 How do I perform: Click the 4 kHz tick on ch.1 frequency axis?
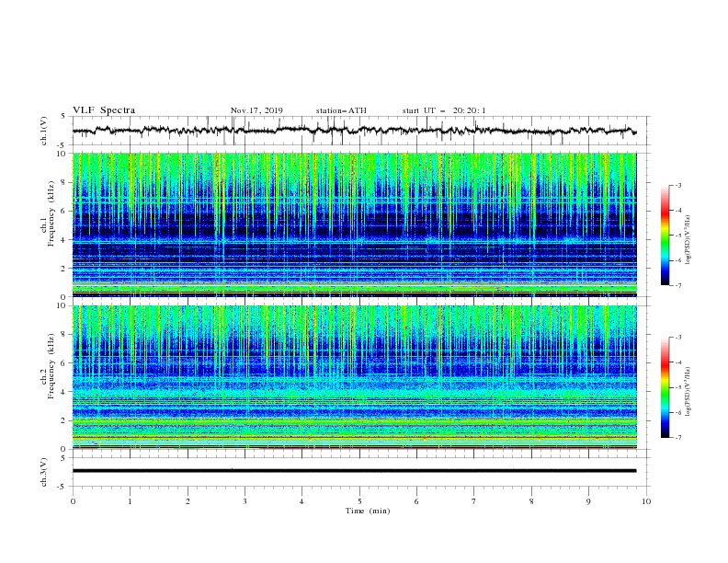coord(64,240)
